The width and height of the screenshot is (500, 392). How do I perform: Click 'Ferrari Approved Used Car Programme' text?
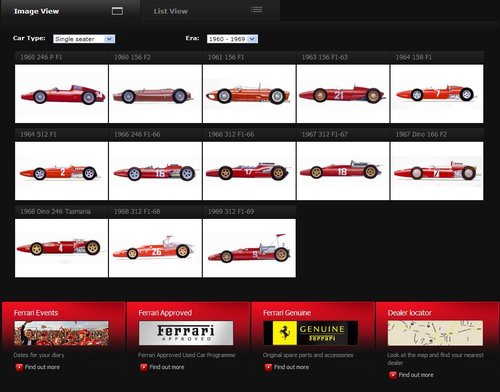pyautogui.click(x=187, y=355)
